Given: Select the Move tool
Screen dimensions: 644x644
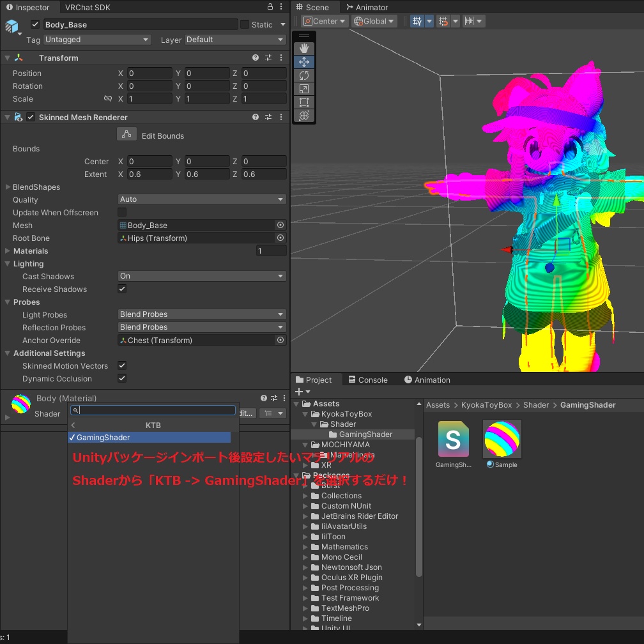Looking at the screenshot, I should click(x=304, y=62).
